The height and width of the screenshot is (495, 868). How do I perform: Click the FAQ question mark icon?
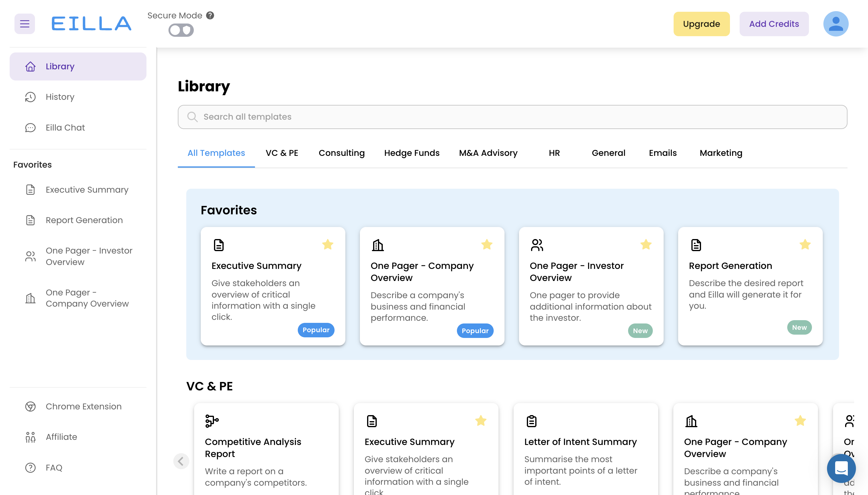30,468
